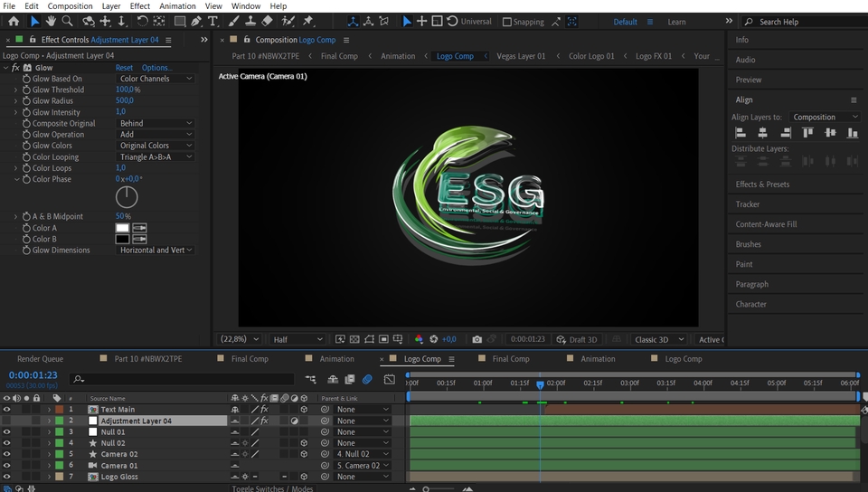The image size is (868, 492).
Task: Open the Graph Editor in timeline
Action: [x=390, y=379]
